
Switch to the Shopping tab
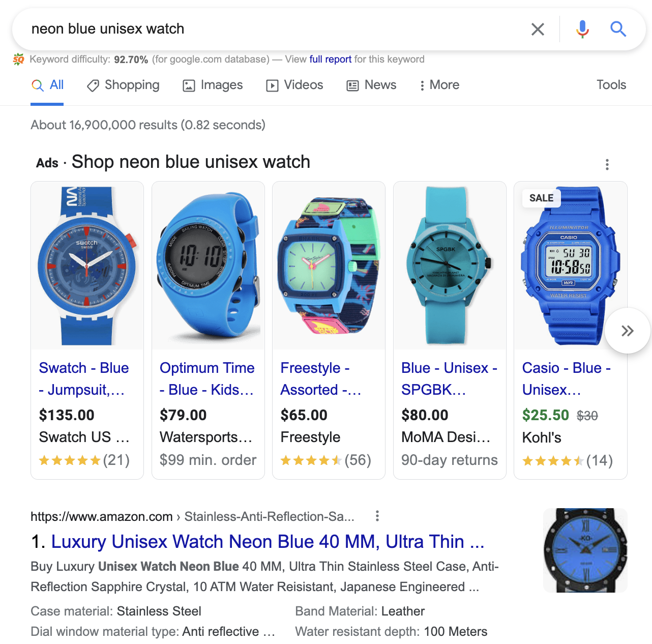click(123, 85)
